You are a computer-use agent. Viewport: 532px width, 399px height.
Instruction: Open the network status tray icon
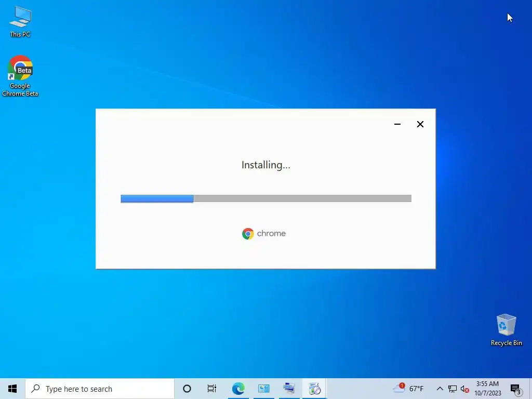pos(453,389)
